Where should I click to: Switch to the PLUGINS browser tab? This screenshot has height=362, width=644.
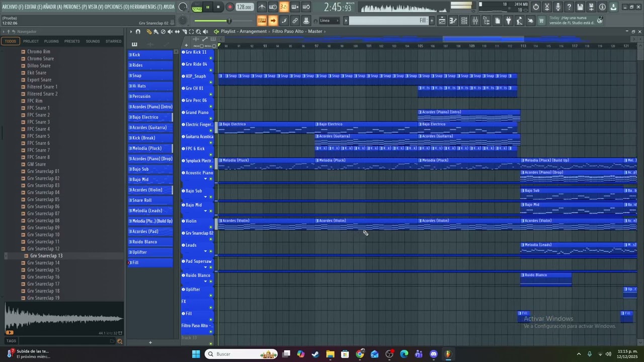coord(51,41)
